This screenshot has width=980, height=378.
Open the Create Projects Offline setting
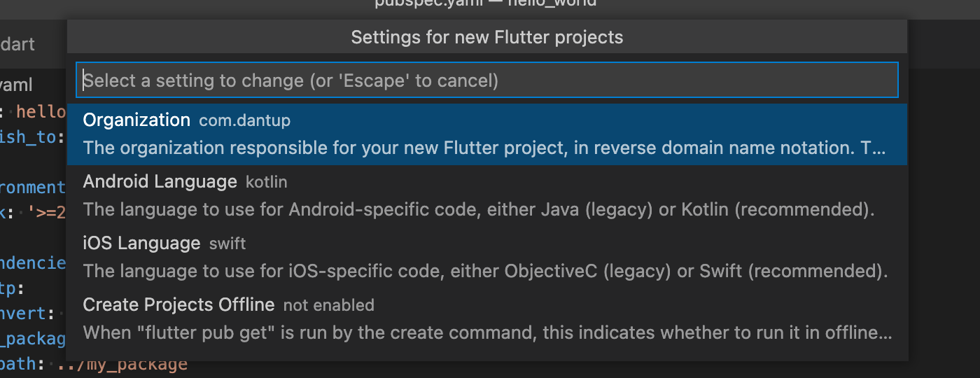pyautogui.click(x=486, y=319)
